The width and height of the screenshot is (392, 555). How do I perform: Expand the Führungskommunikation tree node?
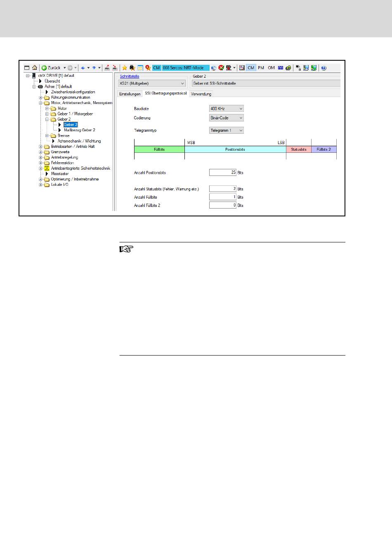(40, 97)
